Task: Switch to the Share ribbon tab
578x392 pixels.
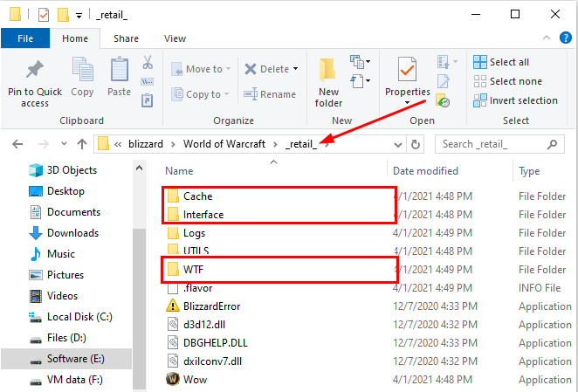Action: [x=126, y=38]
